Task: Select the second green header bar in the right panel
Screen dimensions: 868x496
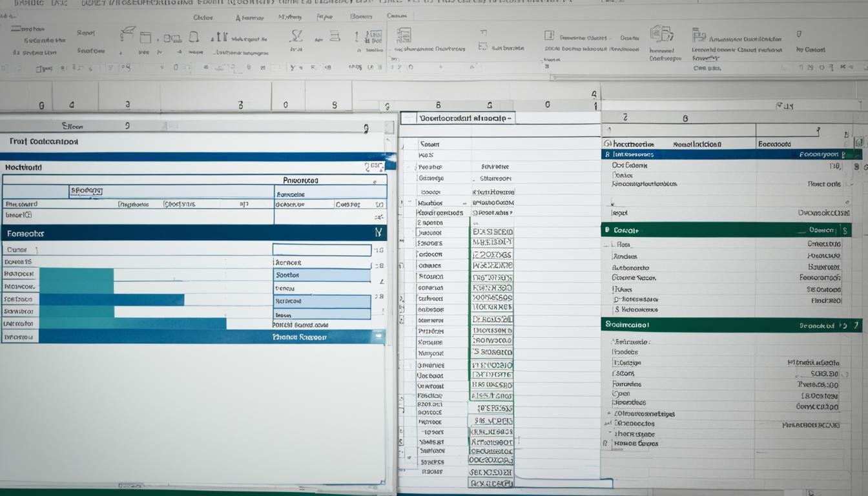Action: coord(732,325)
